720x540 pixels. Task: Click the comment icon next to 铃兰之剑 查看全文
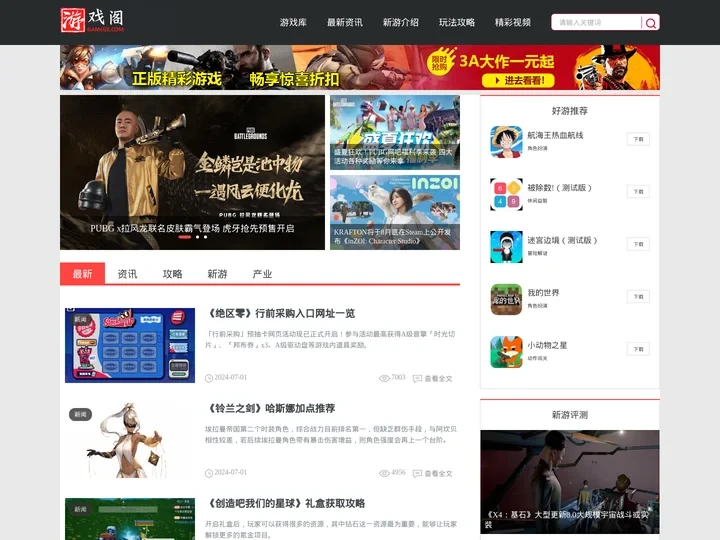(417, 473)
